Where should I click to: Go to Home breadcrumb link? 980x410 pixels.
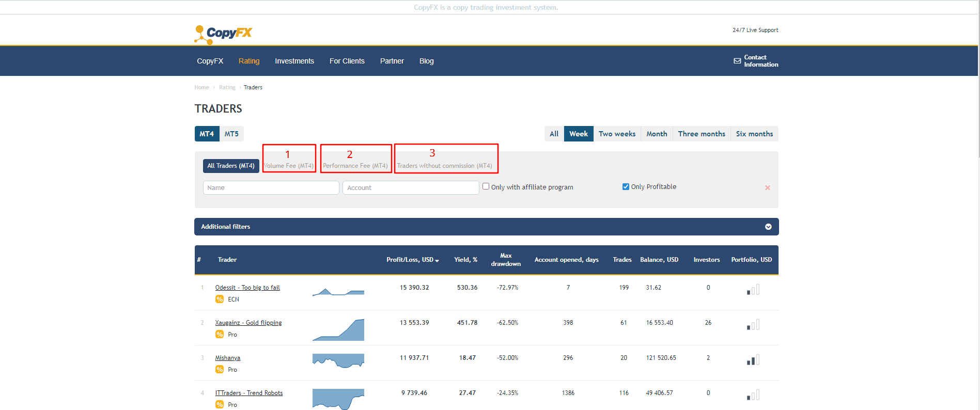click(201, 87)
